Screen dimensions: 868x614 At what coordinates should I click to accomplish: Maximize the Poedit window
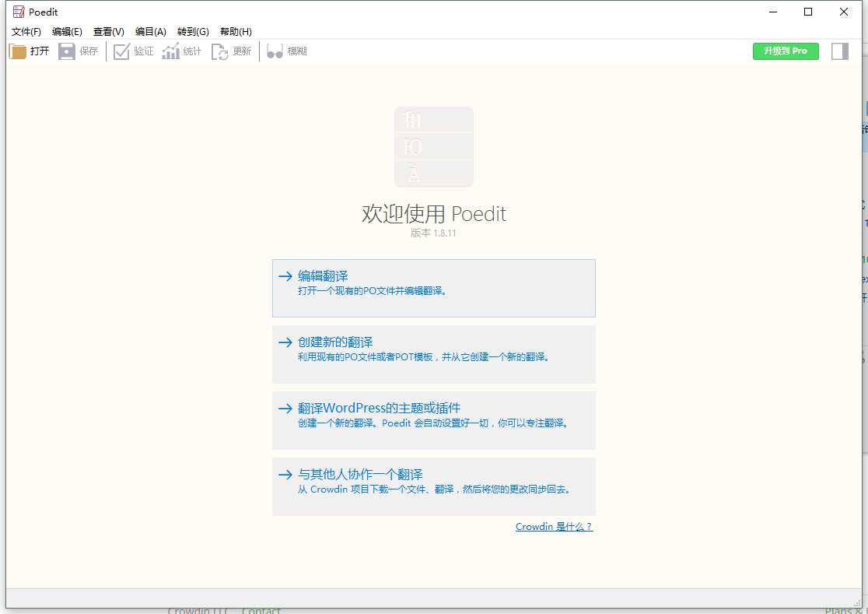[808, 12]
